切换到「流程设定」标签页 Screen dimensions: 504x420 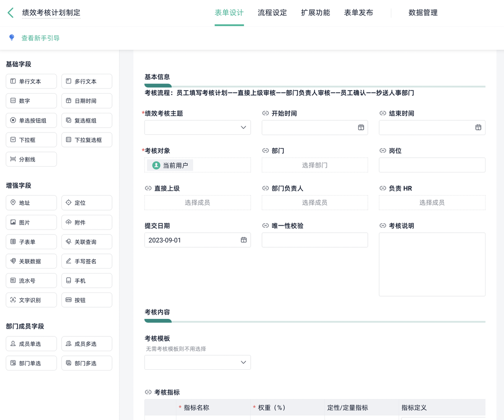pos(272,13)
